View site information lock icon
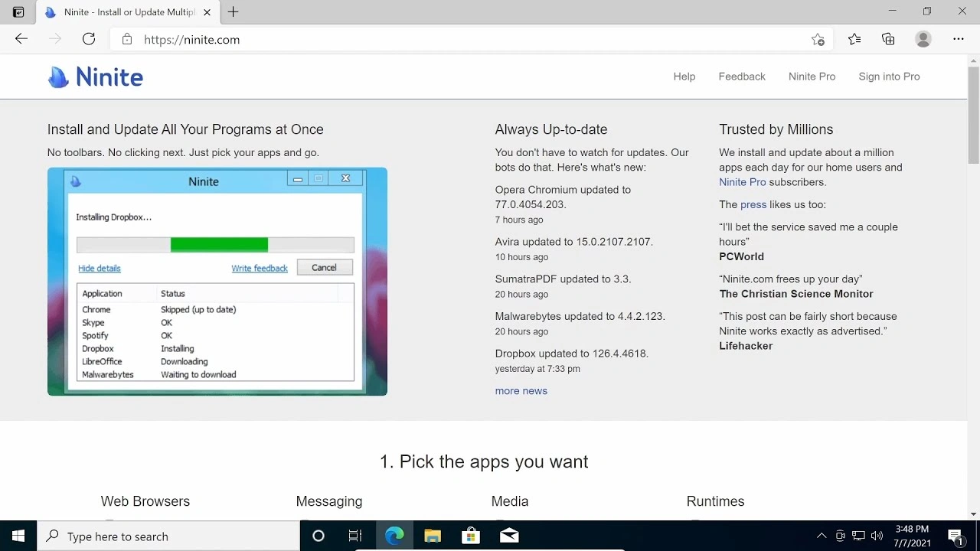 pos(127,39)
